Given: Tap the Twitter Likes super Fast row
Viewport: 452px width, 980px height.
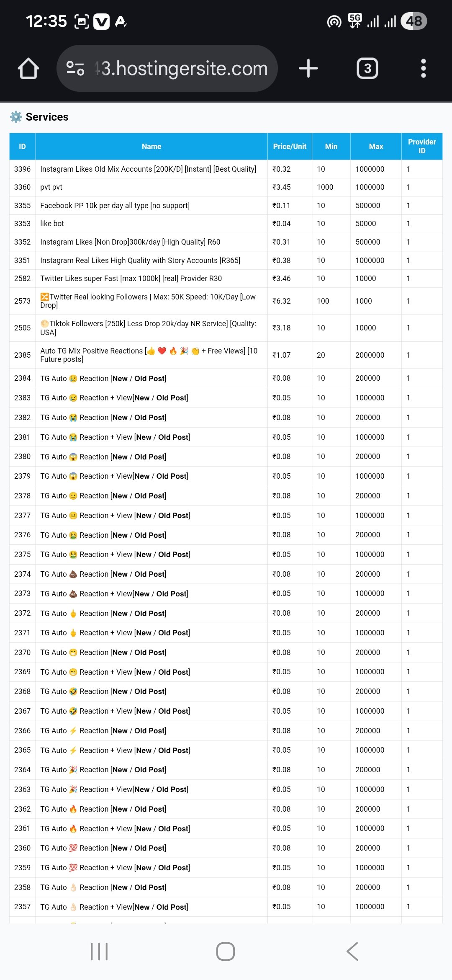Looking at the screenshot, I should click(131, 279).
